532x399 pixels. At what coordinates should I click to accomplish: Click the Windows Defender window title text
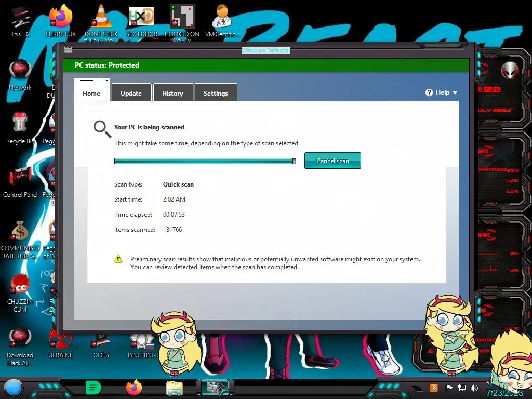(x=266, y=50)
